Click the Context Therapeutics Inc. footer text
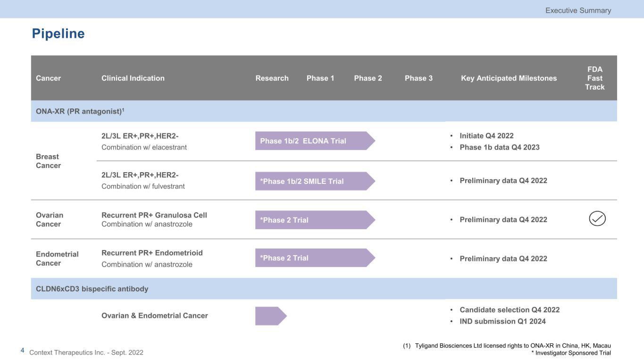This screenshot has width=644, height=362. [x=86, y=353]
